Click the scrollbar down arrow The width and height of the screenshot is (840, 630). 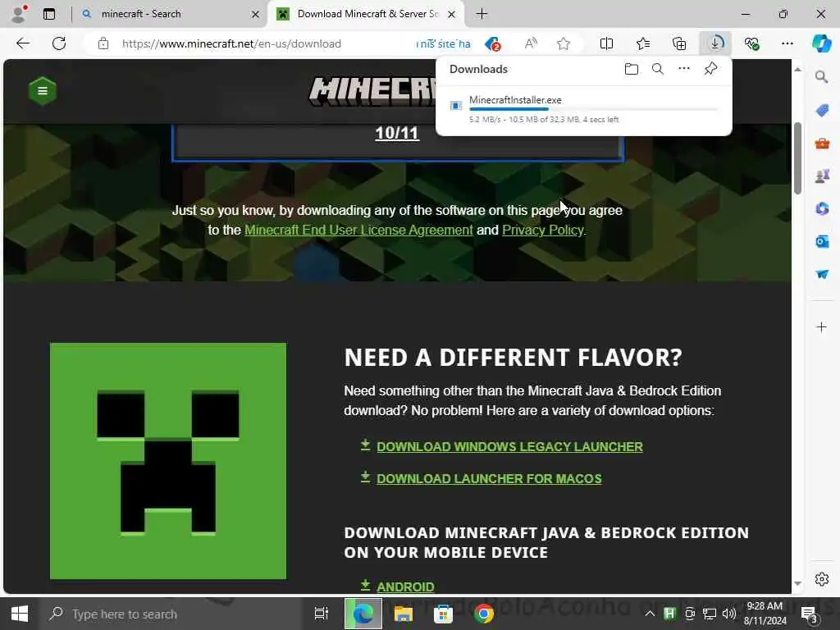click(x=797, y=583)
